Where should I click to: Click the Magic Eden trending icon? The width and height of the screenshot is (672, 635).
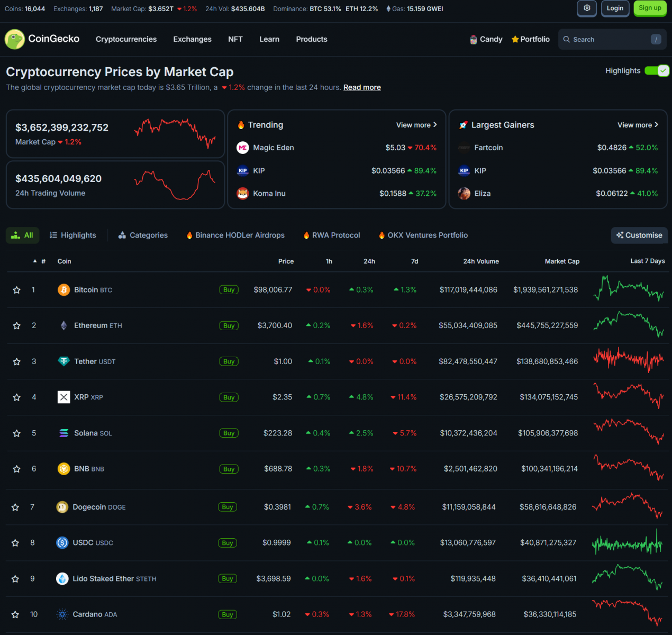[x=243, y=148]
